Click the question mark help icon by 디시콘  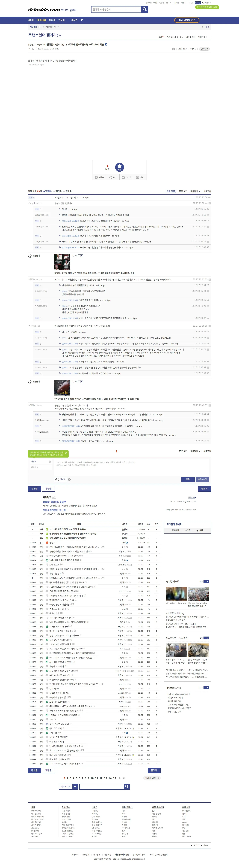69,479
